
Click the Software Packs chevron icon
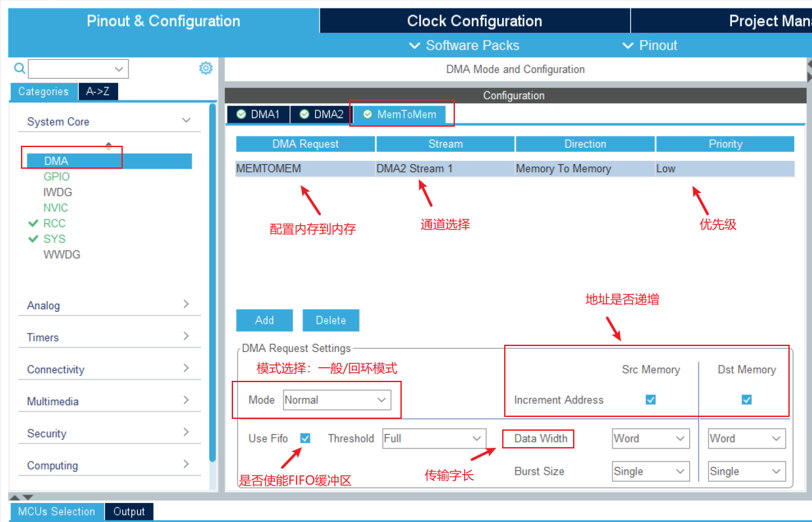coord(414,45)
